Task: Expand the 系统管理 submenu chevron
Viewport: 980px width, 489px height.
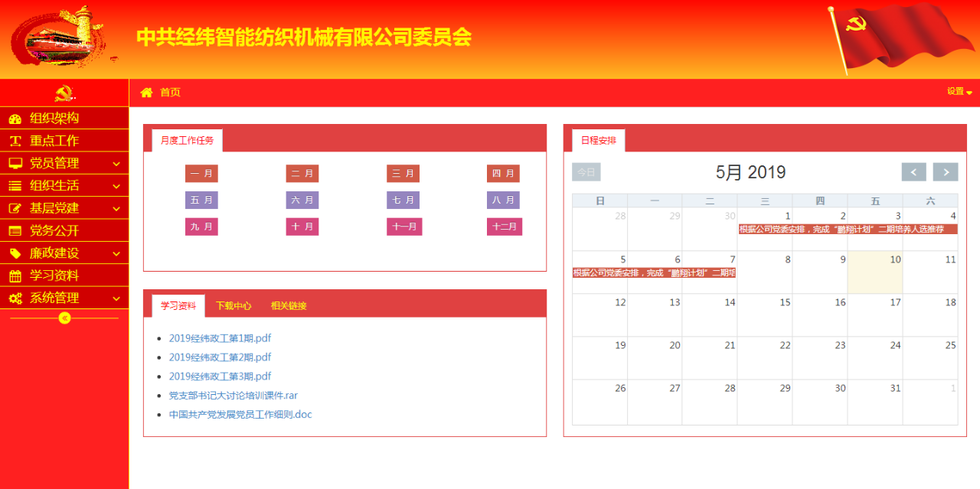Action: [116, 298]
